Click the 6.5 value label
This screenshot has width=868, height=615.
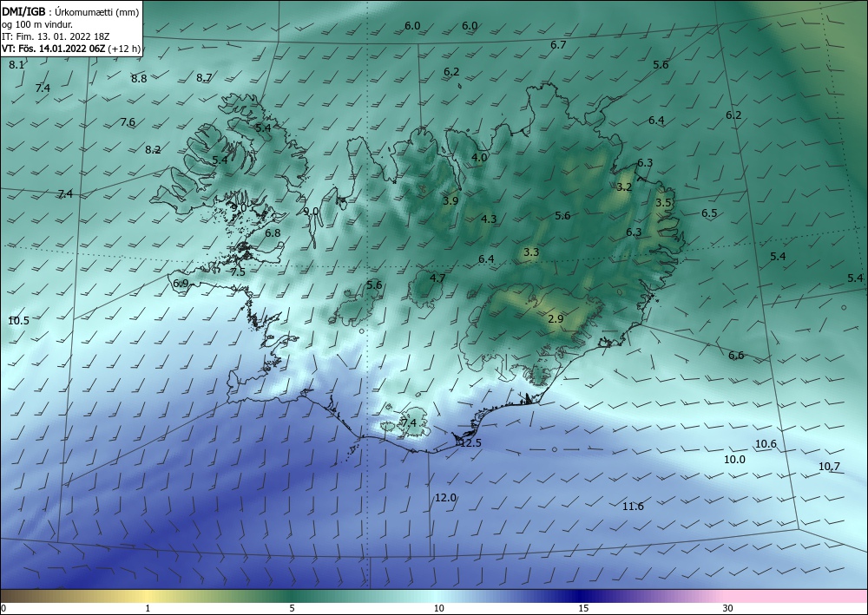(x=709, y=213)
